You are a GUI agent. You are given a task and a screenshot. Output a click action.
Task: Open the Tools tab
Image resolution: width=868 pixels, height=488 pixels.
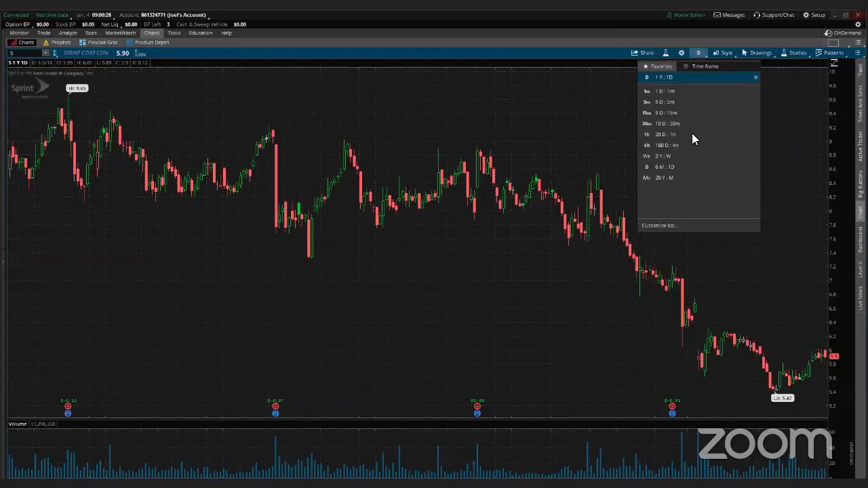pos(174,33)
